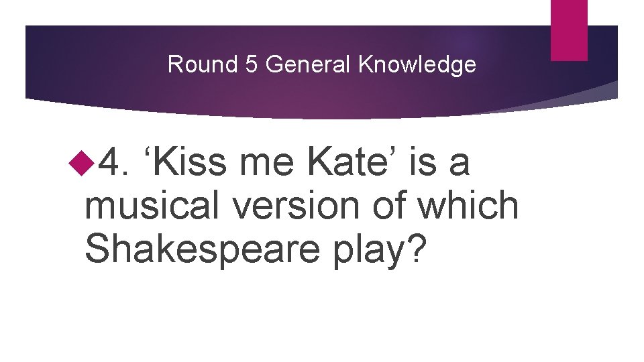Click the word 'Knowledge' in the title
Screen dimensions: 644x362
pyautogui.click(x=417, y=64)
